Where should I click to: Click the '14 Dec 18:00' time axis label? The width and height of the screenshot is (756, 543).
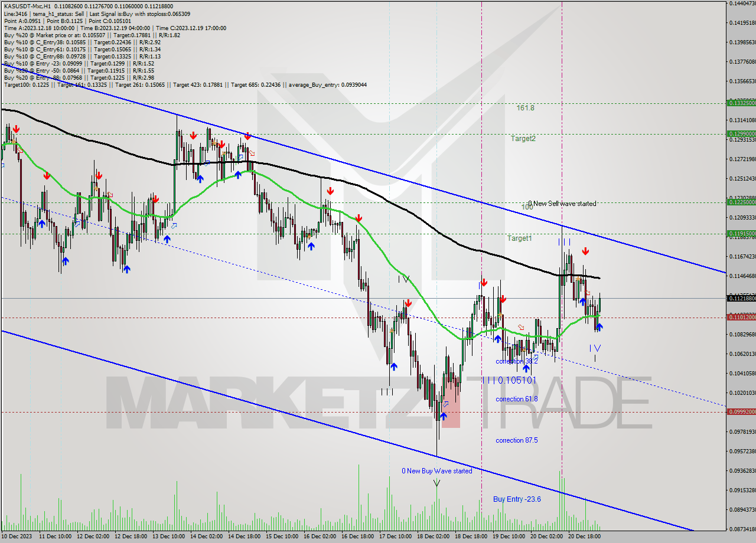[245, 537]
